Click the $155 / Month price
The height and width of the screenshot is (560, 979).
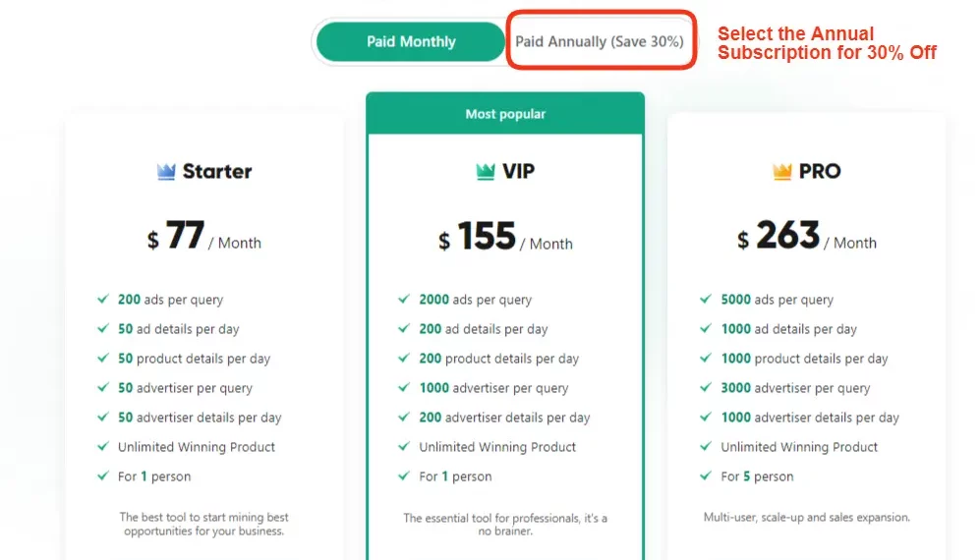[x=505, y=237]
